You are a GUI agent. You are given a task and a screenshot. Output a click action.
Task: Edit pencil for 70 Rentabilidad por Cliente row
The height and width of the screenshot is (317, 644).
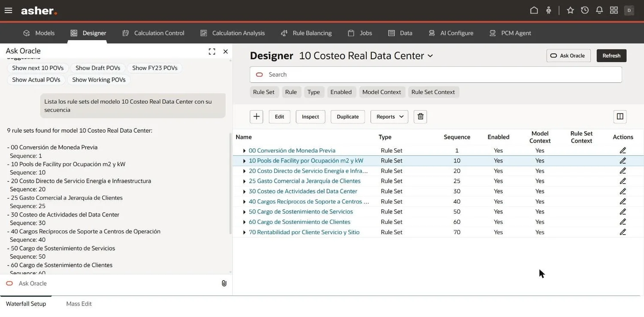(623, 232)
